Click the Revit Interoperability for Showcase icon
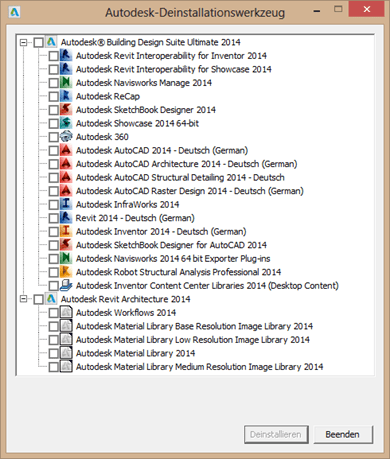Image resolution: width=390 pixels, height=459 pixels. click(x=66, y=69)
